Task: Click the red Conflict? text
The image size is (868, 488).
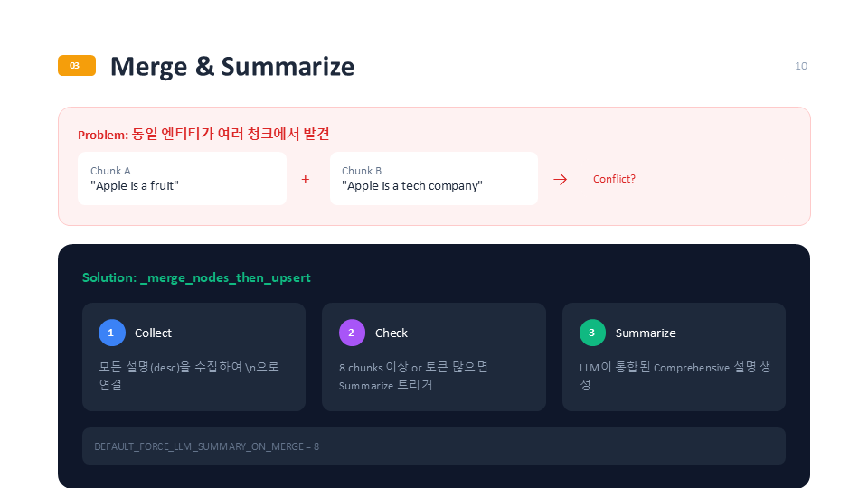Action: (x=614, y=179)
